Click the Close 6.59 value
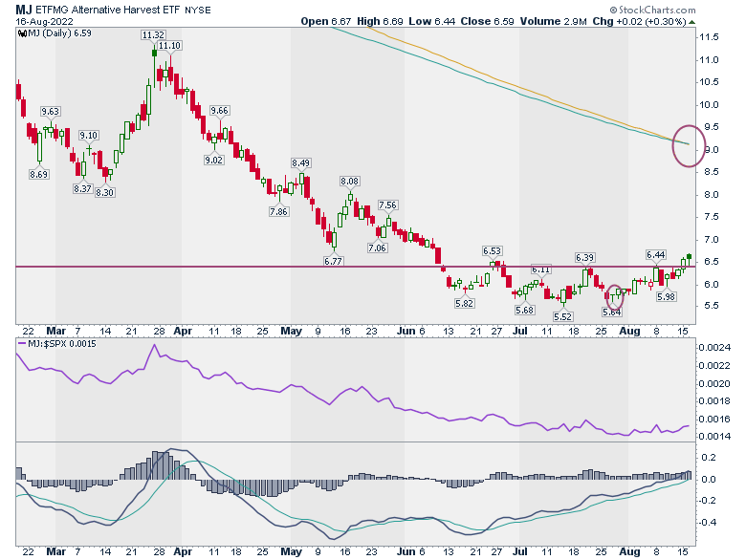Image resolution: width=746 pixels, height=560 pixels. [487, 21]
